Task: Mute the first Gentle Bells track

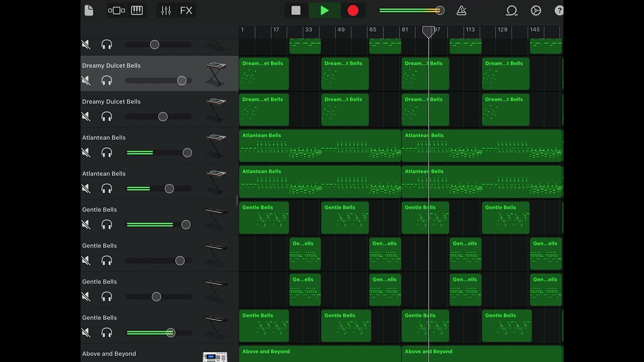Action: pyautogui.click(x=86, y=225)
